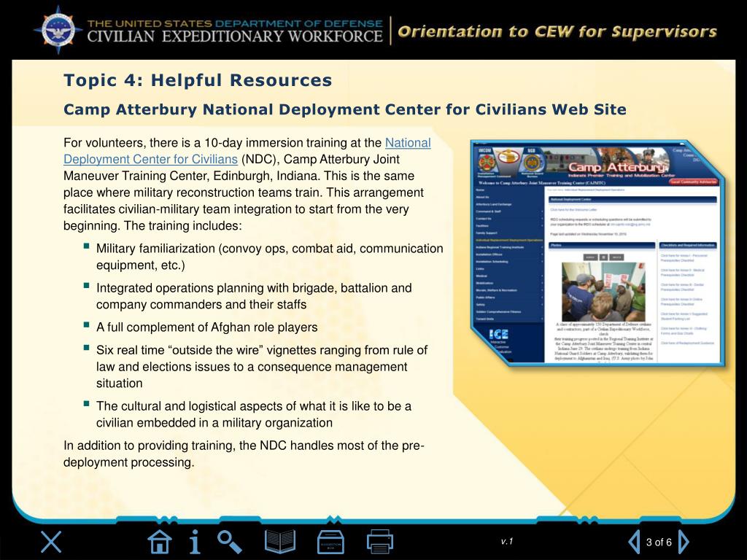The height and width of the screenshot is (560, 747).
Task: Open the search magnifier icon
Action: [x=230, y=542]
